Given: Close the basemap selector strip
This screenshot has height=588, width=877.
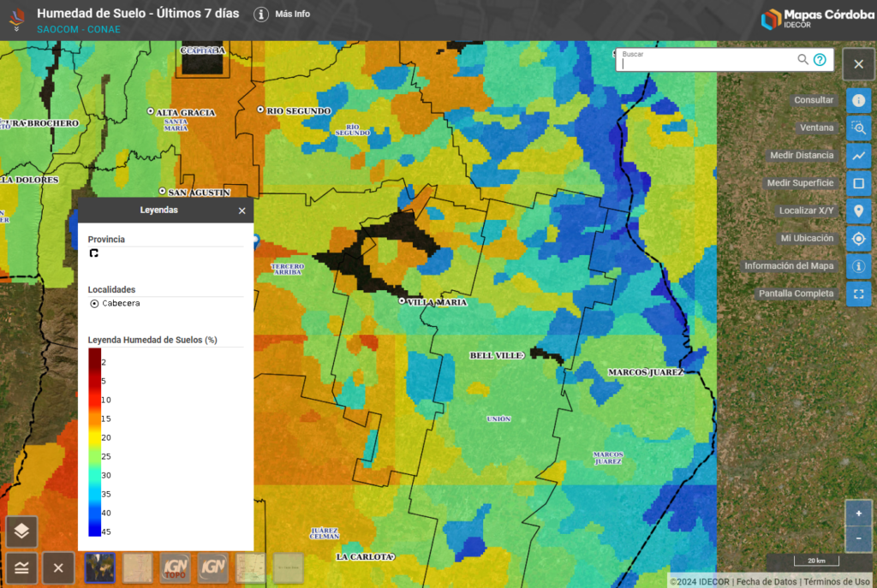Looking at the screenshot, I should [x=58, y=567].
